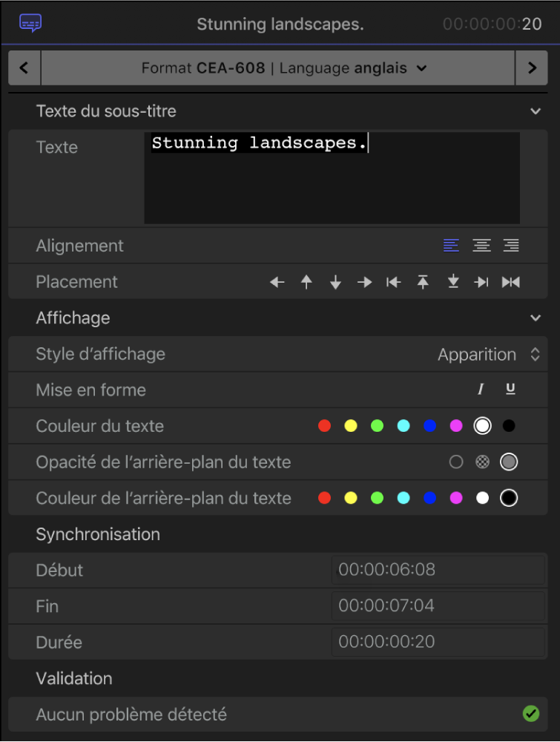The height and width of the screenshot is (742, 560).
Task: Open the Style d'affichage Apparition popup
Action: (x=488, y=355)
